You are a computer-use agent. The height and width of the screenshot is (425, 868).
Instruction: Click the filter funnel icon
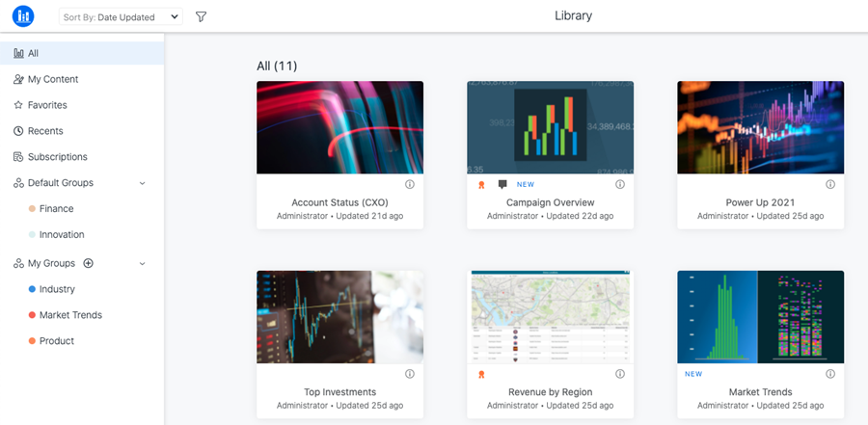coord(201,17)
